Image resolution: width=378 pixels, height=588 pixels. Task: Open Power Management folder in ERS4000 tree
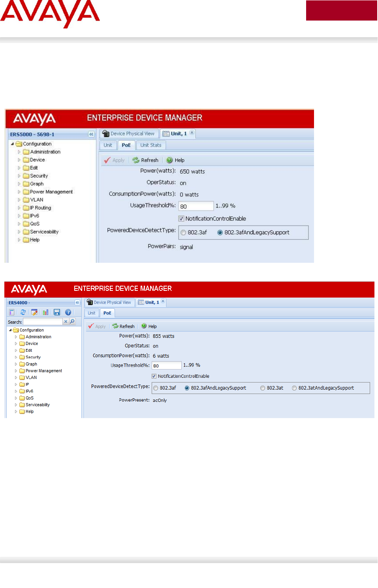point(41,371)
